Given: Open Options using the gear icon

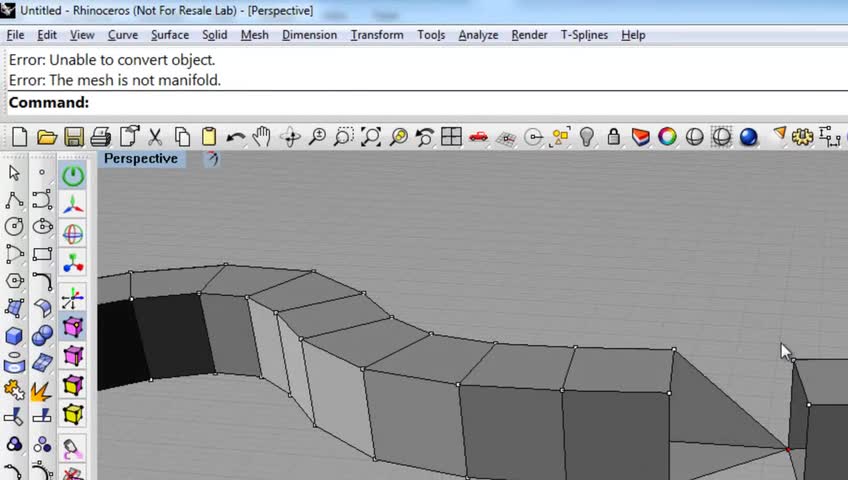Looking at the screenshot, I should coord(803,136).
